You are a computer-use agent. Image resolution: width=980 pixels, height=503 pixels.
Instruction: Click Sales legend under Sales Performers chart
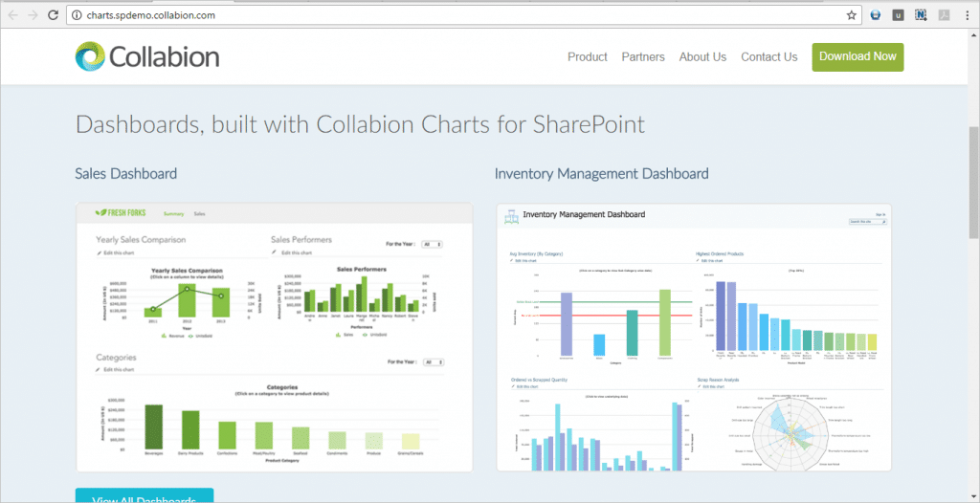point(345,335)
